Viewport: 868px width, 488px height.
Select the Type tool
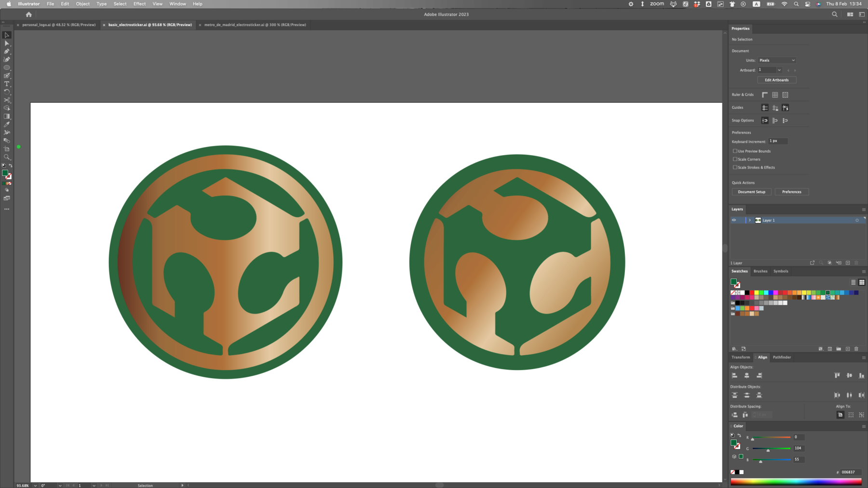(7, 84)
